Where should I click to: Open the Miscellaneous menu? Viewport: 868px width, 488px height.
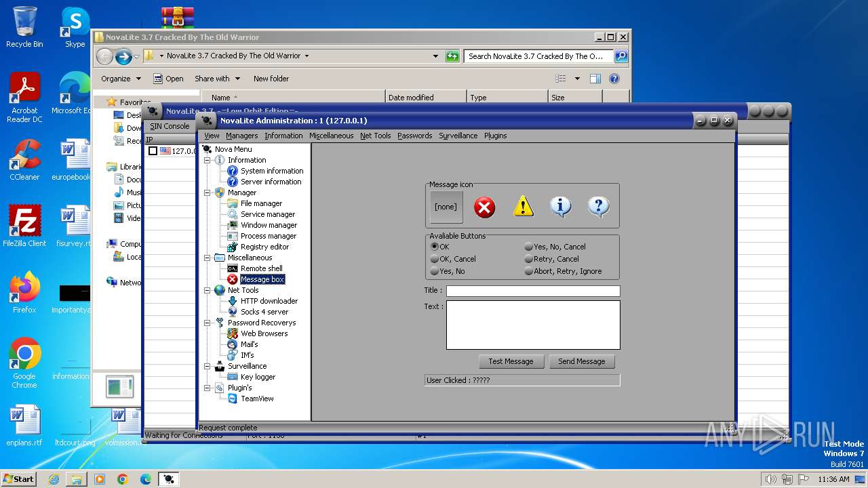(x=332, y=136)
